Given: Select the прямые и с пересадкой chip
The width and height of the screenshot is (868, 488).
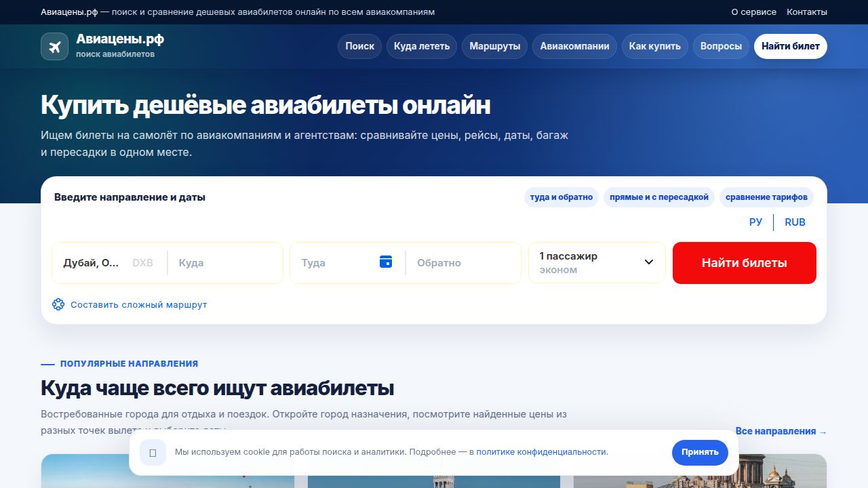Looking at the screenshot, I should pos(659,197).
